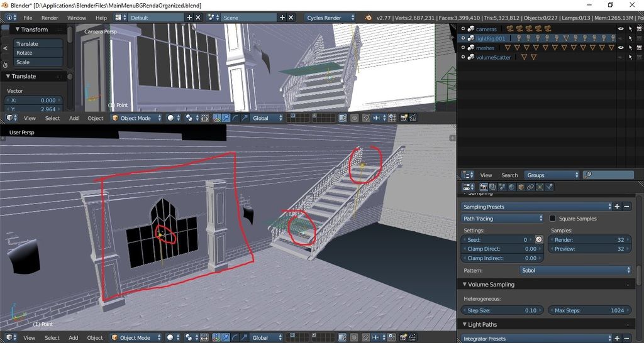
Task: Open Scene properties tab icon
Action: click(502, 187)
